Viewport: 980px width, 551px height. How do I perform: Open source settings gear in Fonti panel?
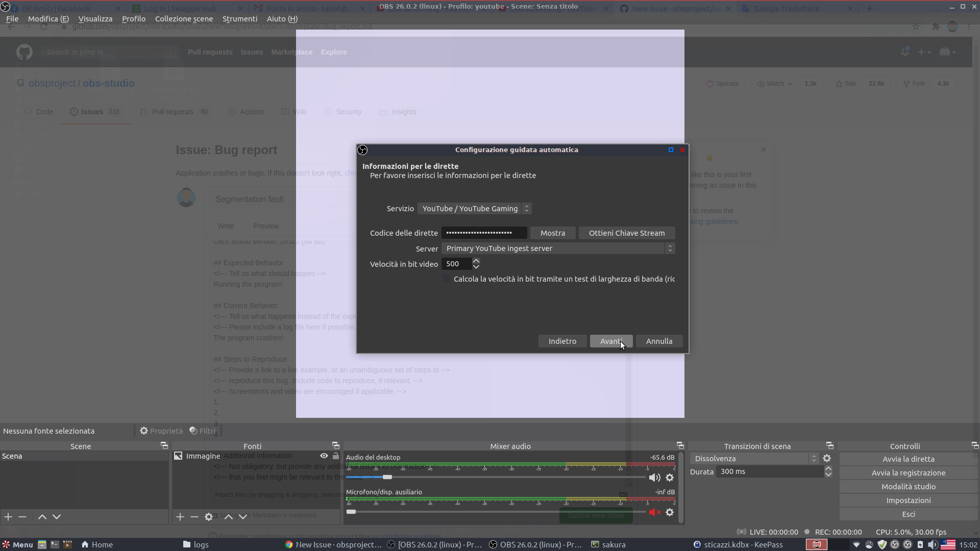pos(209,517)
